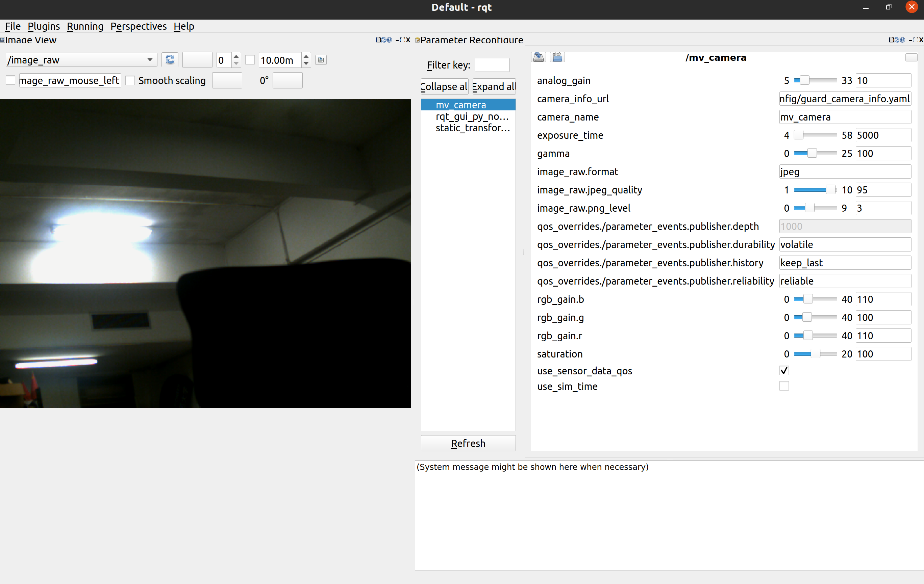924x584 pixels.
Task: Open the Plugins menu
Action: [44, 26]
